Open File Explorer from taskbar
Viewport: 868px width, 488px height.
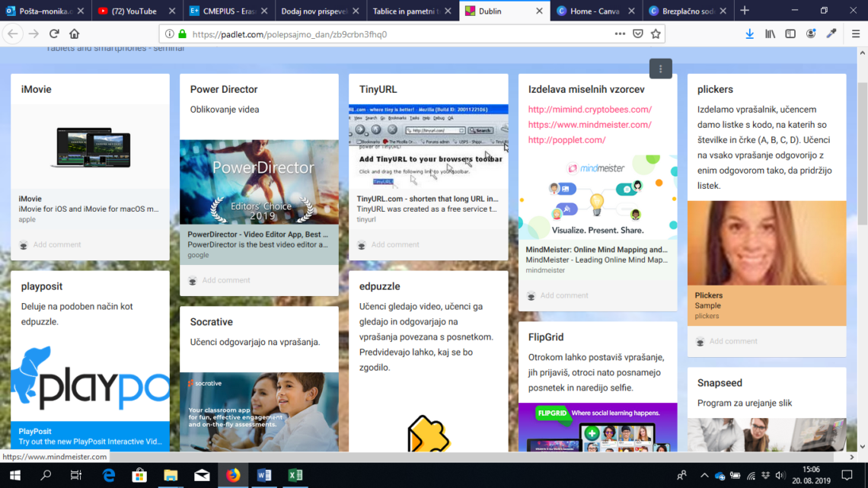pyautogui.click(x=171, y=475)
